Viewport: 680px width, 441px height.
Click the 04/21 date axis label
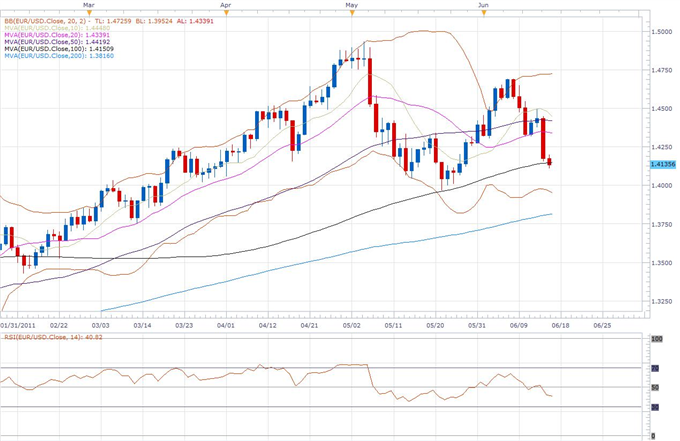click(x=309, y=325)
